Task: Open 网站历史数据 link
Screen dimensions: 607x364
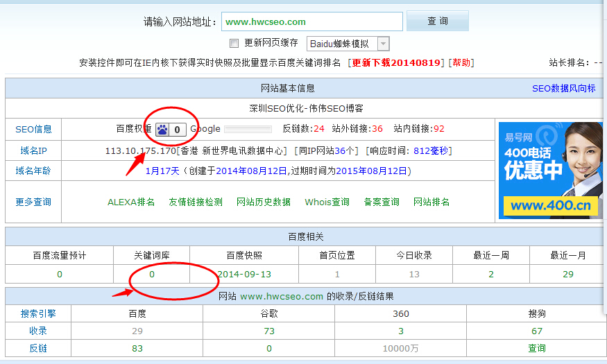Action: point(264,202)
